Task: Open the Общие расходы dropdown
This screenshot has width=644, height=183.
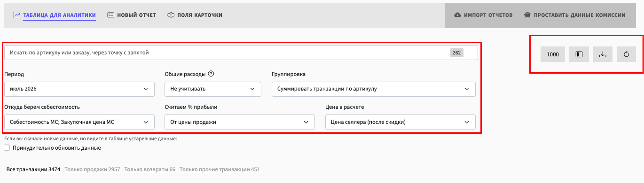Action: (213, 89)
